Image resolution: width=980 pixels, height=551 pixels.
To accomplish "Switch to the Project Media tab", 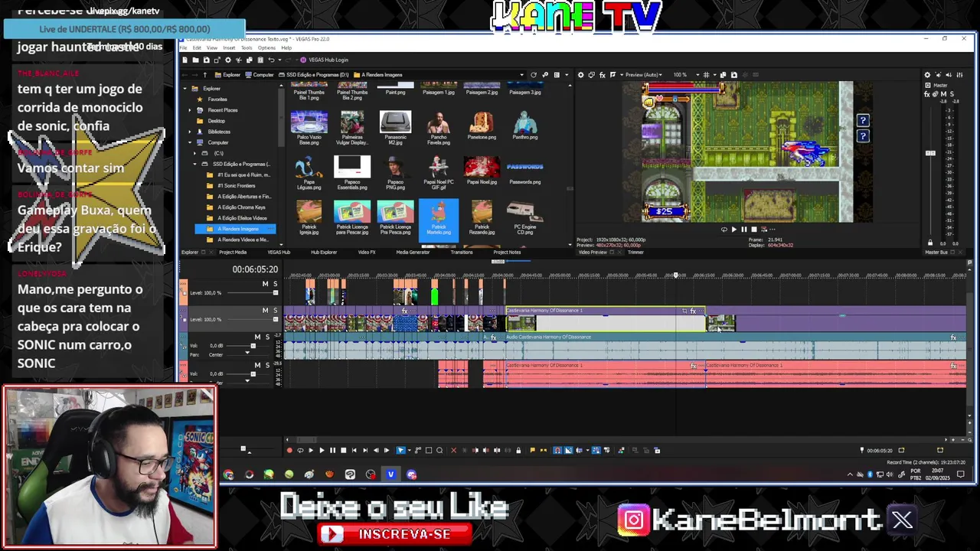I will pyautogui.click(x=233, y=252).
